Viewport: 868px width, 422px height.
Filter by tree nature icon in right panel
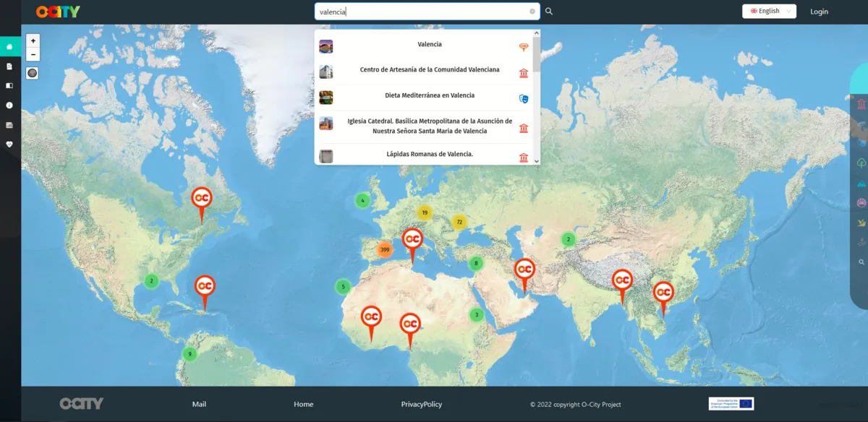861,163
